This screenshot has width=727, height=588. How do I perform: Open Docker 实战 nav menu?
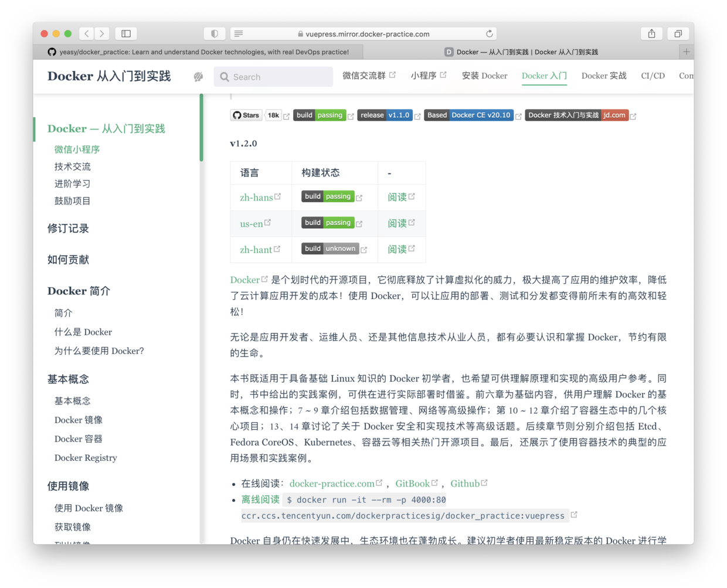pyautogui.click(x=604, y=76)
